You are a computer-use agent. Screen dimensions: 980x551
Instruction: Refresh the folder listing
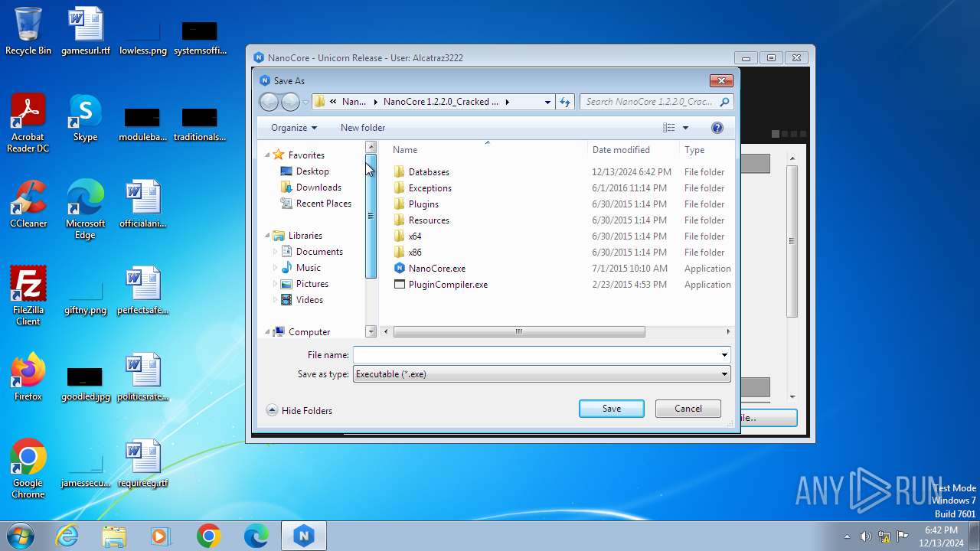tap(565, 102)
